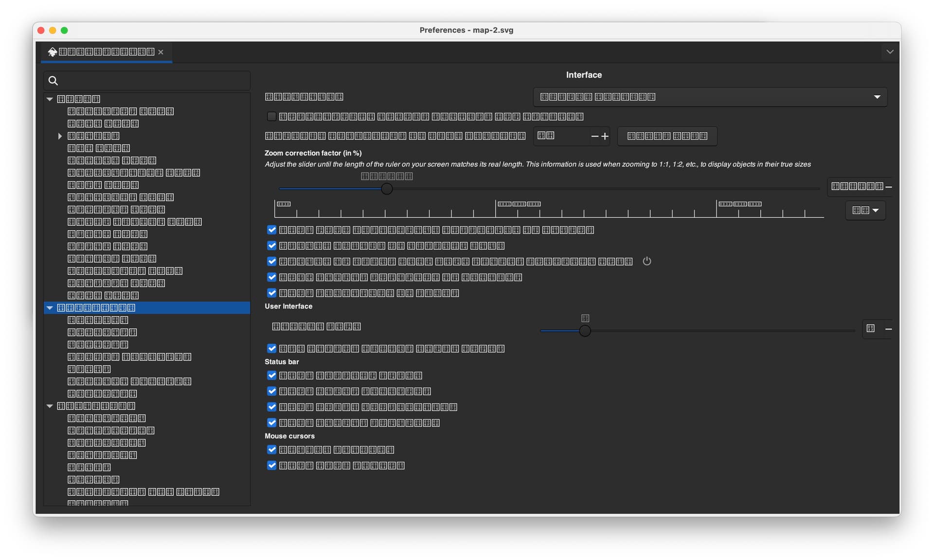Click the Inkscape logo icon on the tab

53,52
